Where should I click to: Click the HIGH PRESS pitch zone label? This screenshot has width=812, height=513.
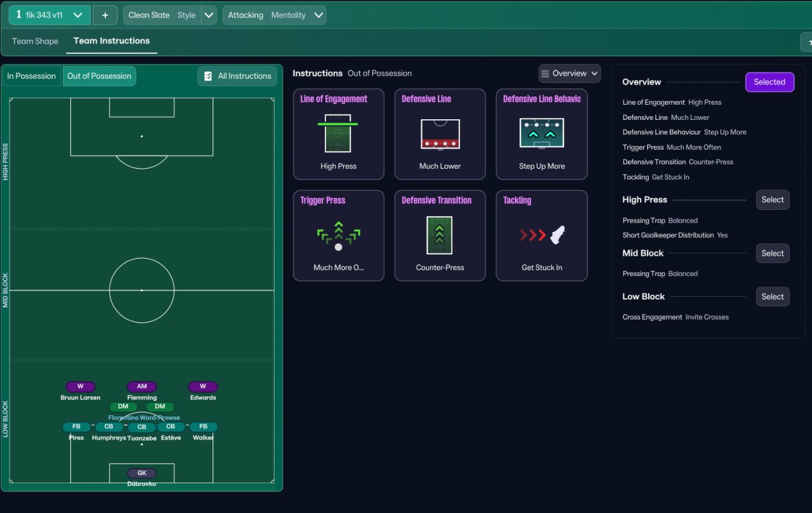click(x=6, y=162)
